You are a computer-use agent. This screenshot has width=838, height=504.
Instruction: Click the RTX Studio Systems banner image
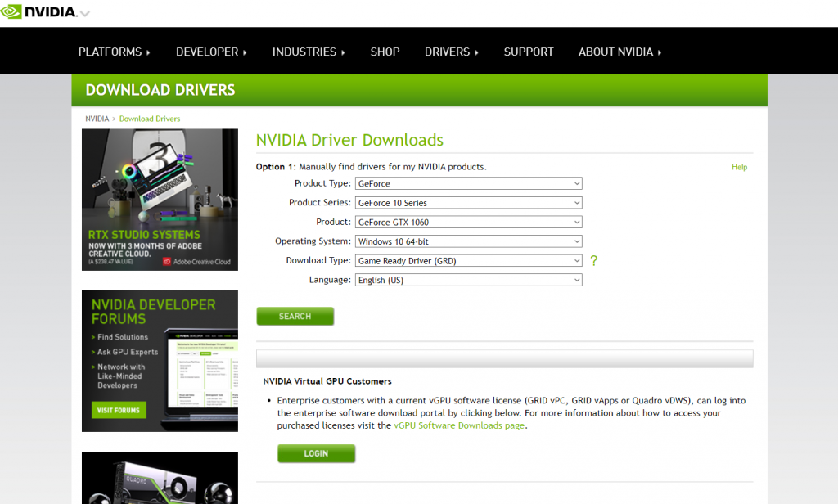pos(160,200)
